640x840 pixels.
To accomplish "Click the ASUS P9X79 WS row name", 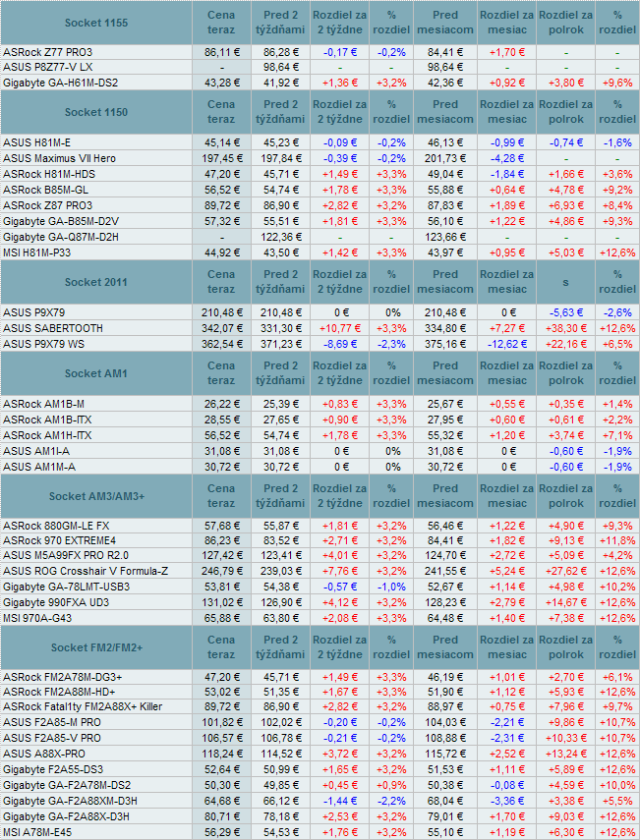I will [44, 344].
